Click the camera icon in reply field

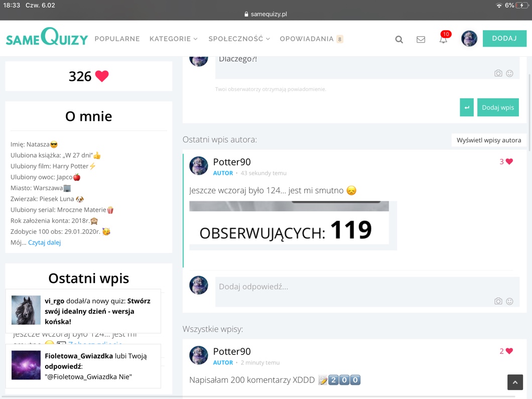[498, 301]
